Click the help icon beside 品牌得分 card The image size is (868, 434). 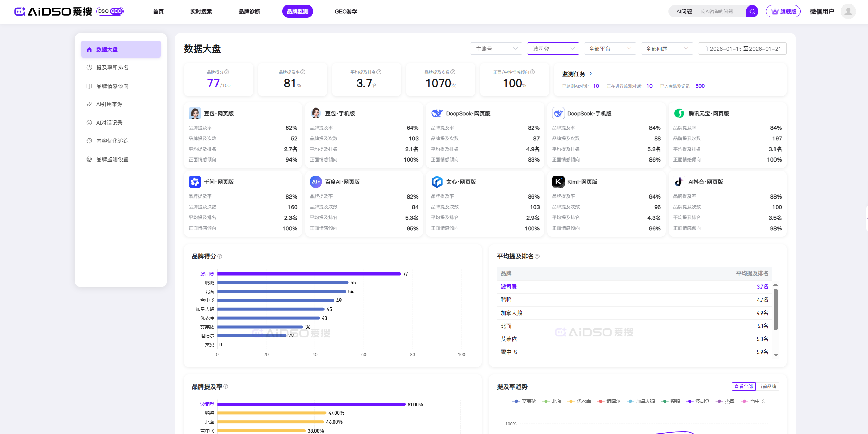click(227, 72)
